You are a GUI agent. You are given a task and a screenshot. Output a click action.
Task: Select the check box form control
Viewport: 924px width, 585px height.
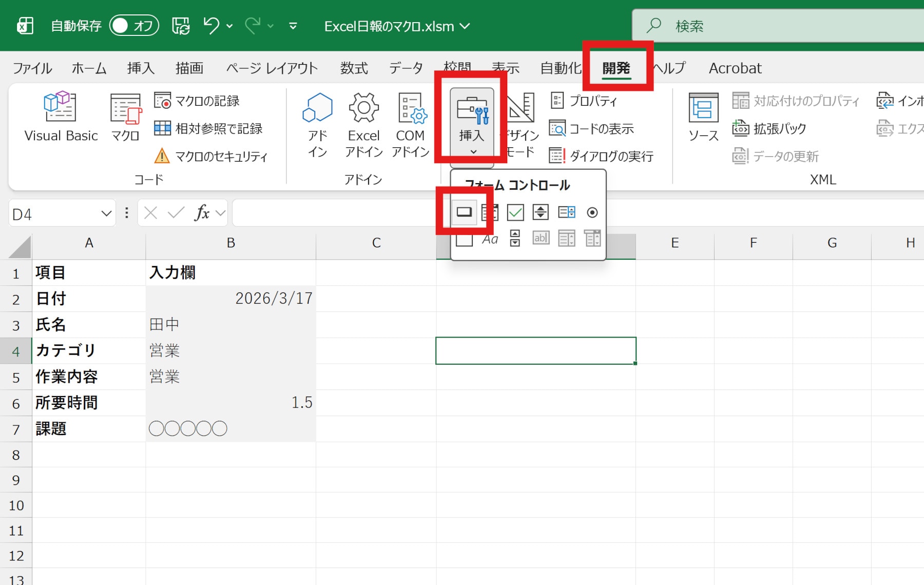(515, 212)
